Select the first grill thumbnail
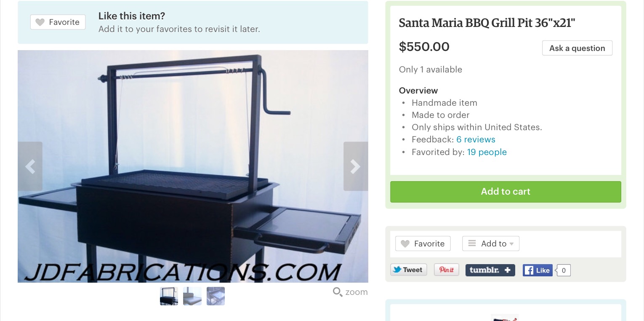This screenshot has height=321, width=644. click(169, 296)
